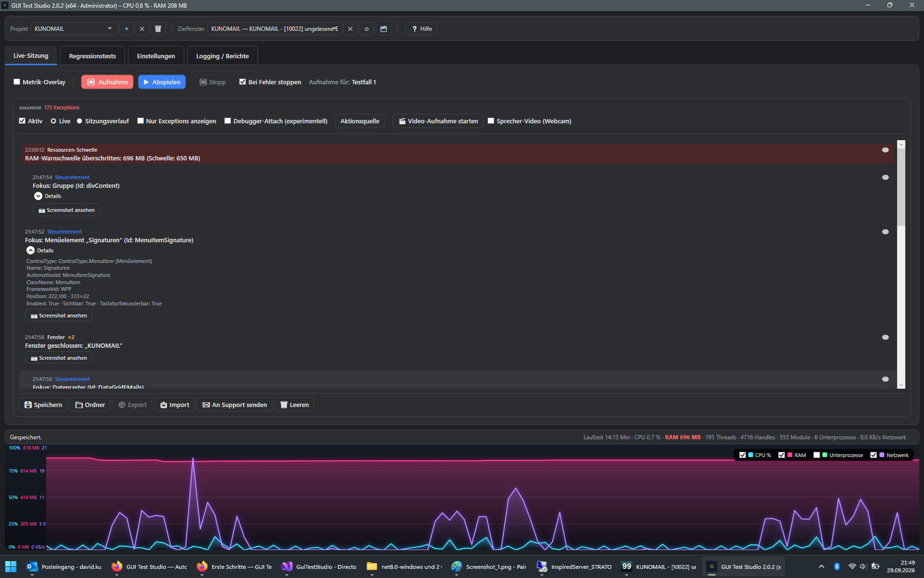Click the diagnose list scrollbar down arrow
The image size is (924, 578).
901,385
